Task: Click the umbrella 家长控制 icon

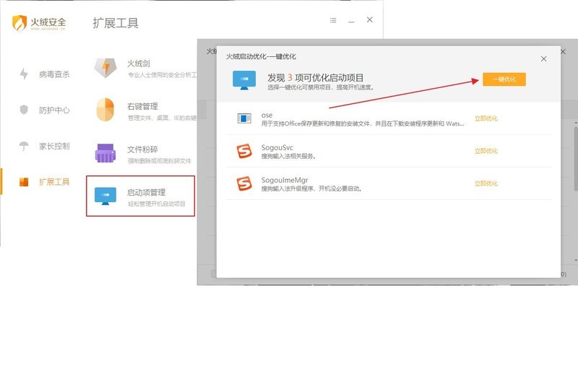Action: click(24, 146)
